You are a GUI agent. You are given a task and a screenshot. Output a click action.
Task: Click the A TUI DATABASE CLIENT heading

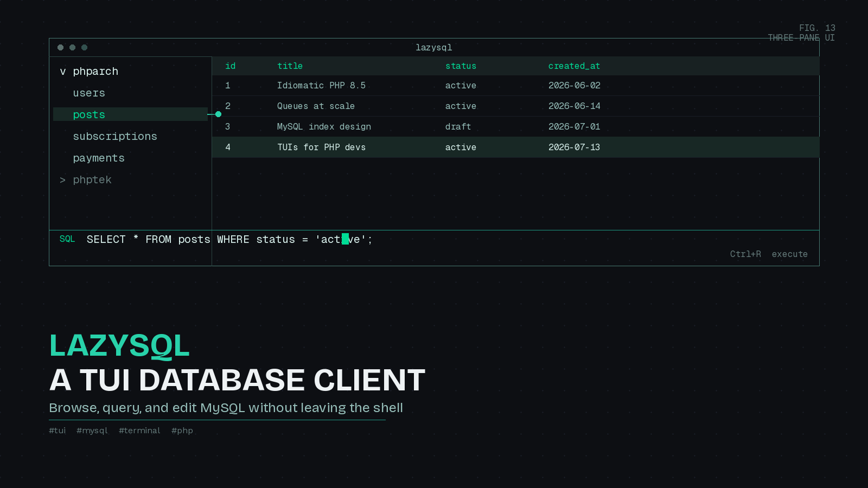pyautogui.click(x=237, y=380)
